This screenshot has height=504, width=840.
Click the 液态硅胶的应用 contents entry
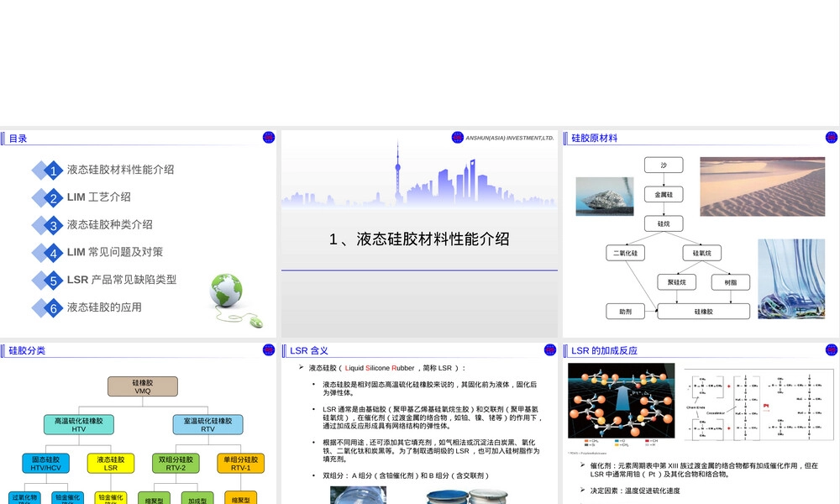coord(104,307)
